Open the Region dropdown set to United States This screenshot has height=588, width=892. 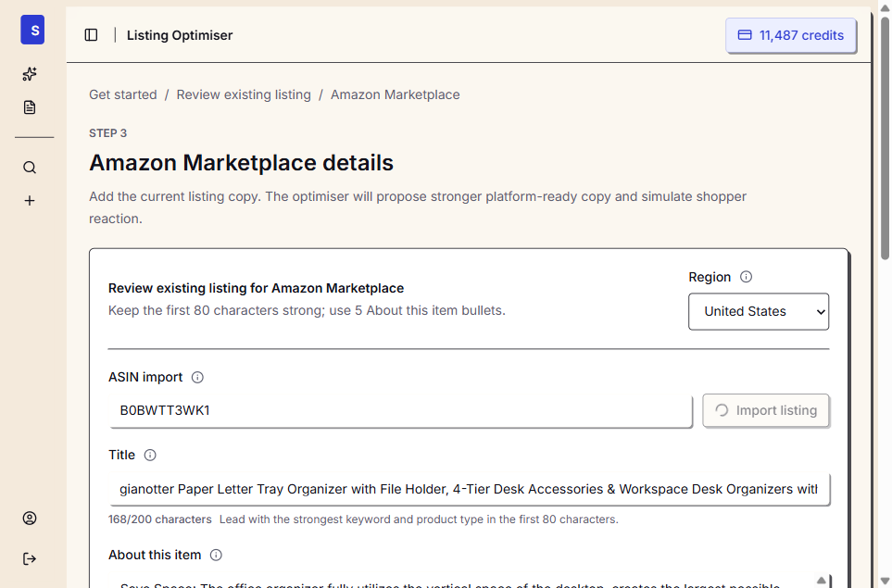pyautogui.click(x=759, y=312)
